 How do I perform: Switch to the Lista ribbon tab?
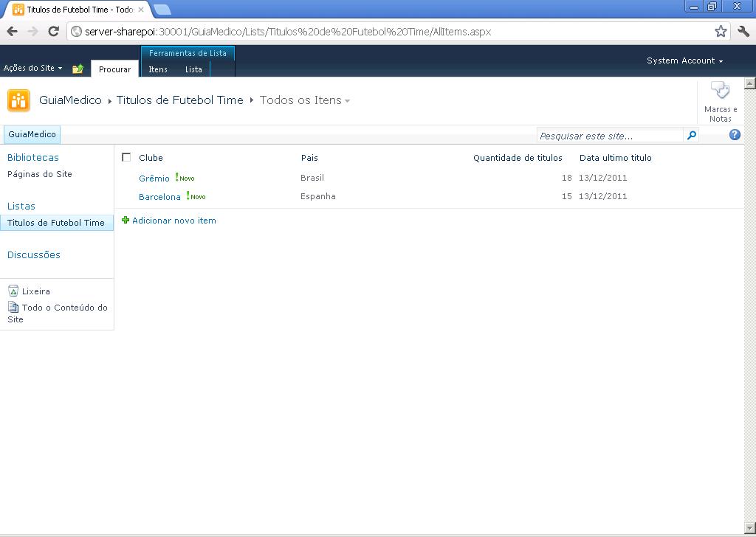(193, 69)
